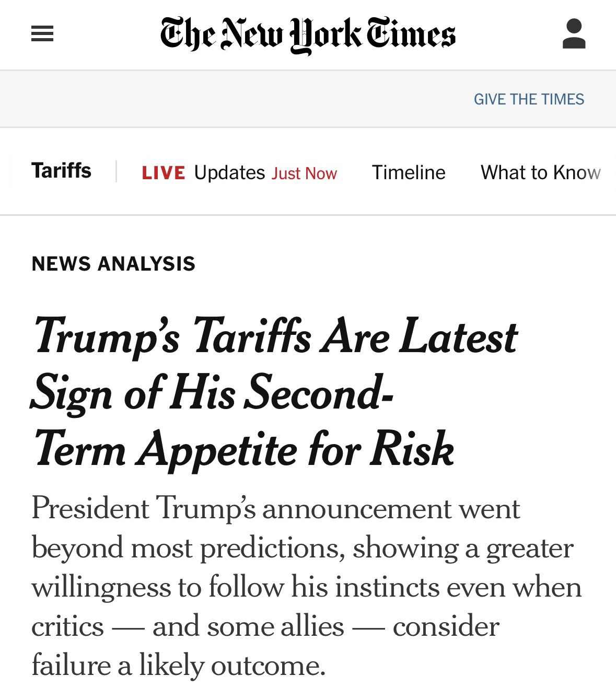Screen dimensions: 616x699
Task: Click The New York Times logo
Action: click(x=308, y=34)
